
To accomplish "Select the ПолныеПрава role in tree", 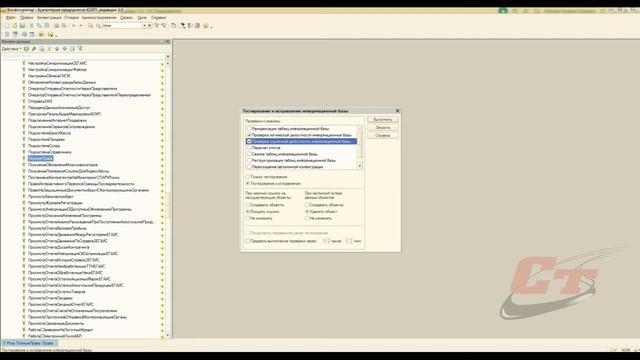I will click(x=40, y=158).
